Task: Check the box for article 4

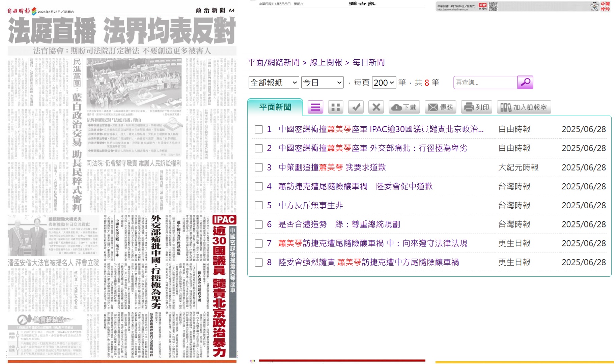Action: coord(259,186)
